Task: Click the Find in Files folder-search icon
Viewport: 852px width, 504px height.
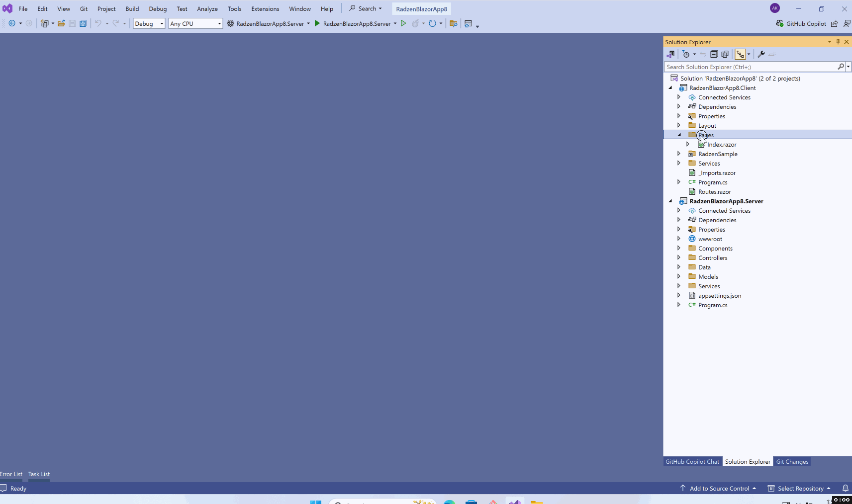Action: tap(453, 23)
